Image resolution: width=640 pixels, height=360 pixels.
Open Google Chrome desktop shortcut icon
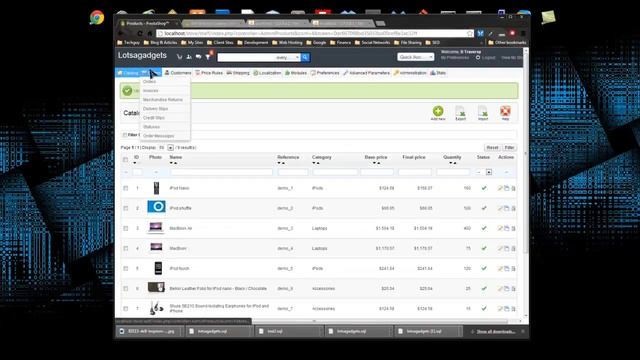point(97,18)
